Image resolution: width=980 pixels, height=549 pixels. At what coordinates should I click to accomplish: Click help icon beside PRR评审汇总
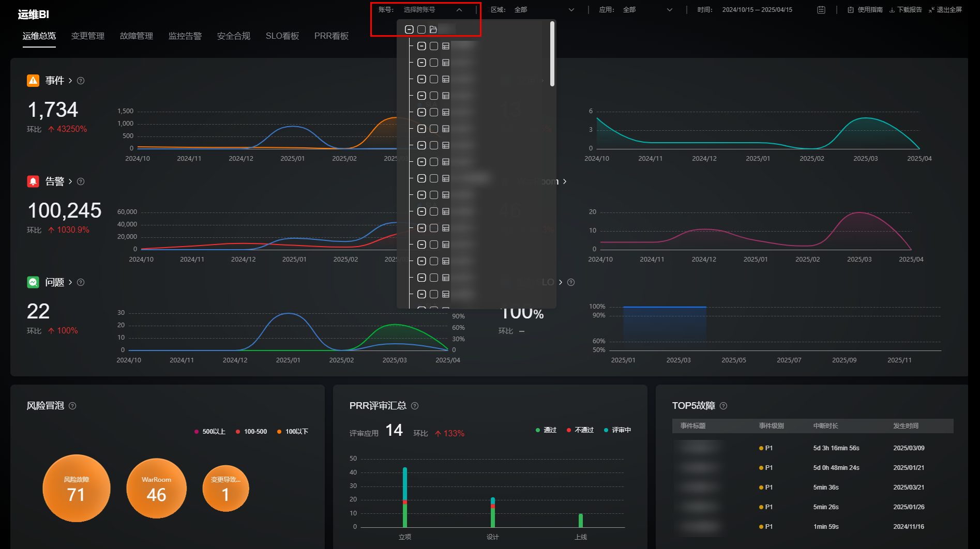click(x=415, y=406)
